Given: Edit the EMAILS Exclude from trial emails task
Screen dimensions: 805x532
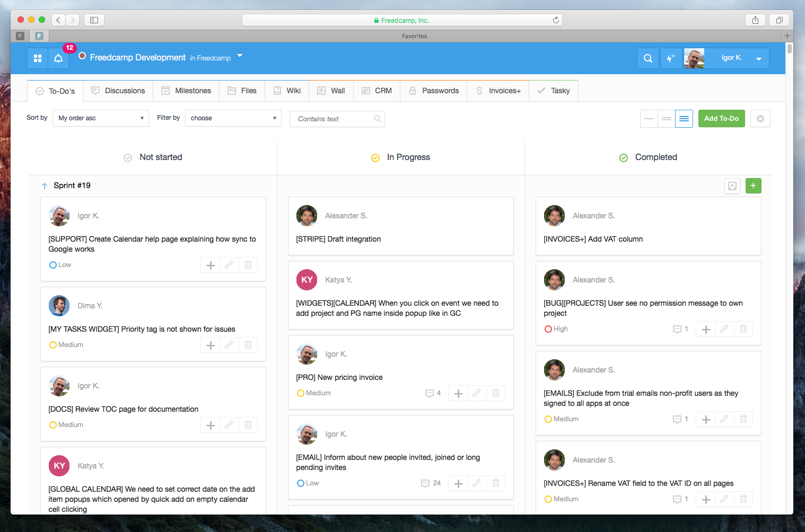Looking at the screenshot, I should [724, 419].
